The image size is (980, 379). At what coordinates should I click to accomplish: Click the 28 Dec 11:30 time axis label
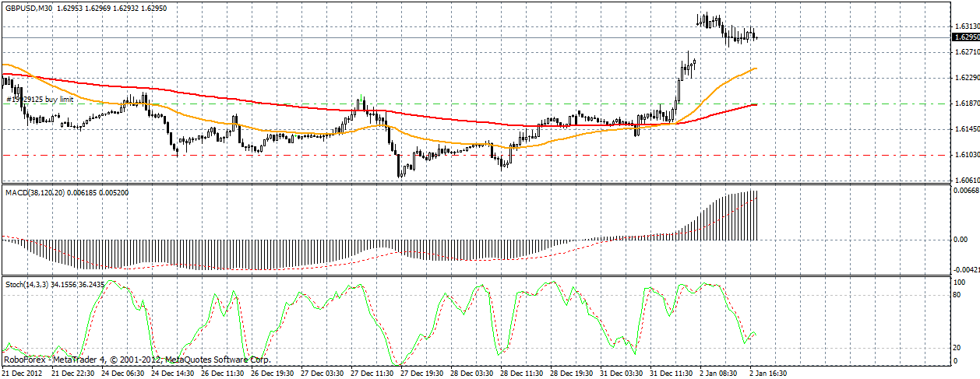point(523,374)
